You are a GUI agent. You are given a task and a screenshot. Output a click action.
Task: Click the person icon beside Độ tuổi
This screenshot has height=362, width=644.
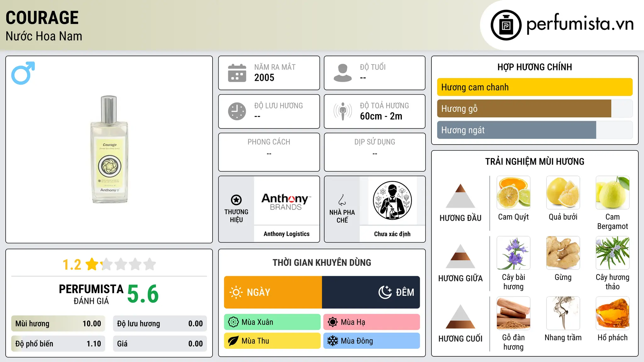[343, 73]
